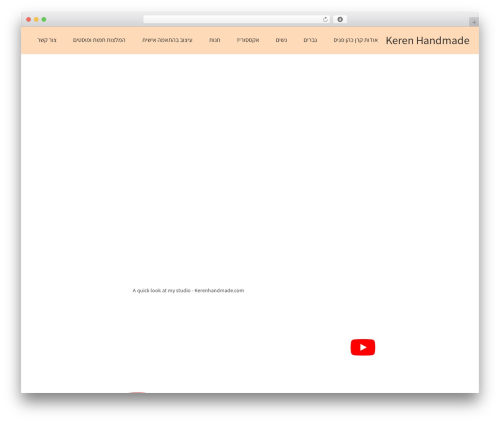Open the 'צור קשר' contact menu item

47,40
